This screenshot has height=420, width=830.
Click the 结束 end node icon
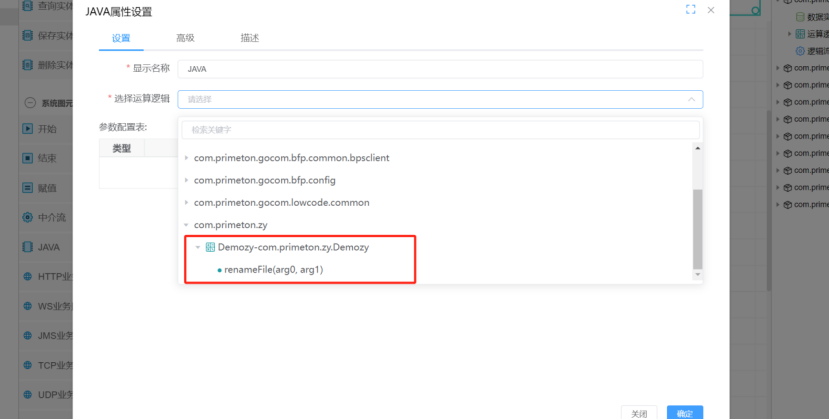28,158
